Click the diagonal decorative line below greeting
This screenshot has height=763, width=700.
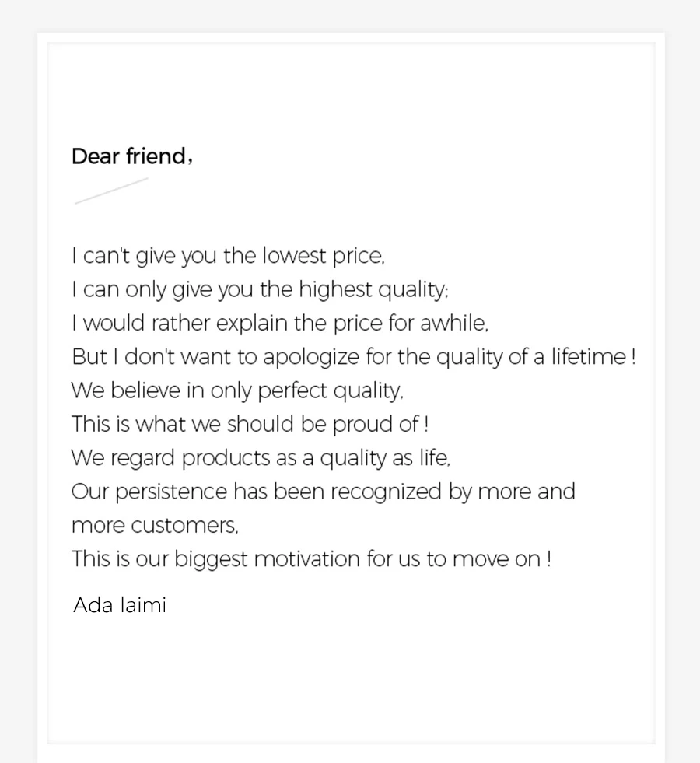tap(111, 191)
